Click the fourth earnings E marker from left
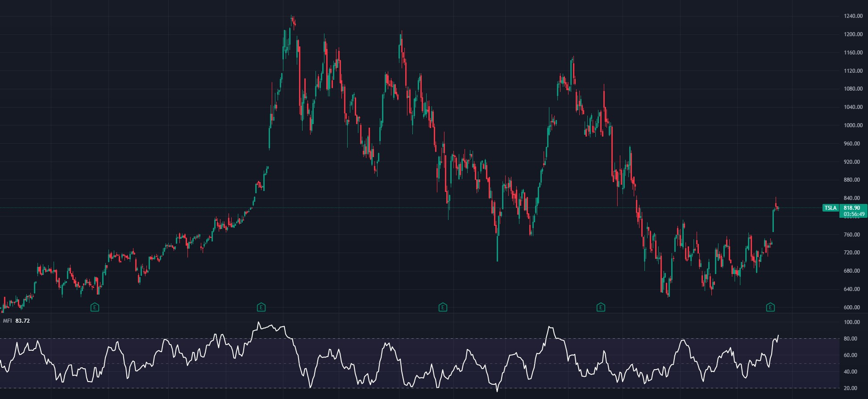This screenshot has width=868, height=399. coord(601,307)
